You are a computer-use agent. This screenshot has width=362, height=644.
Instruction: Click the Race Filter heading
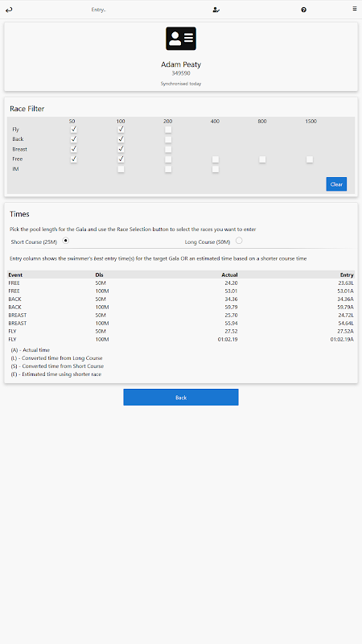point(27,109)
